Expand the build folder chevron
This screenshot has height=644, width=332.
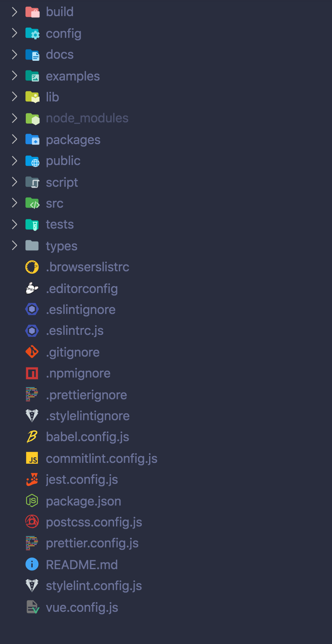click(x=15, y=12)
